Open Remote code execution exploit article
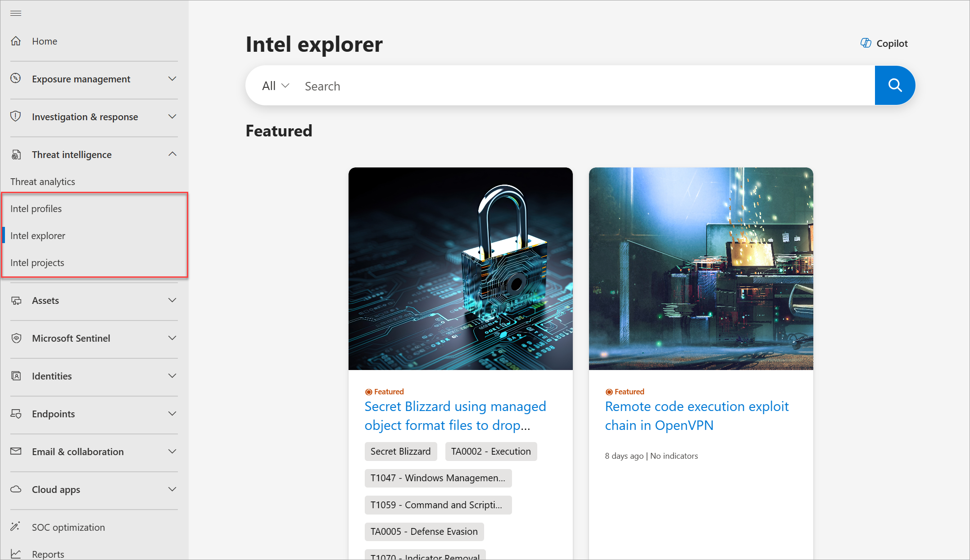Viewport: 970px width, 560px height. pyautogui.click(x=697, y=415)
